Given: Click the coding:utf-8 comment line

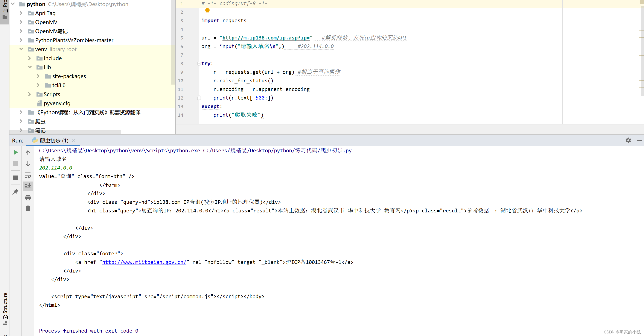Looking at the screenshot, I should (234, 3).
